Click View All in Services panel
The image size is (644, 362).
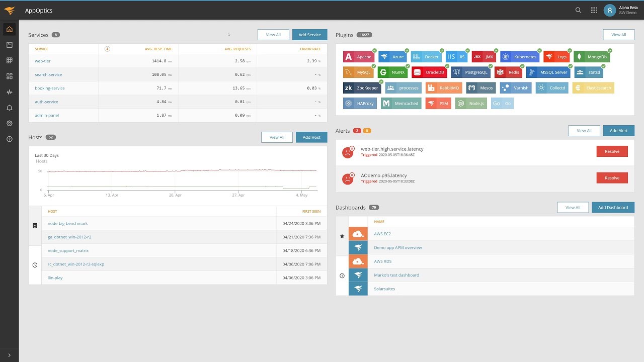point(273,35)
